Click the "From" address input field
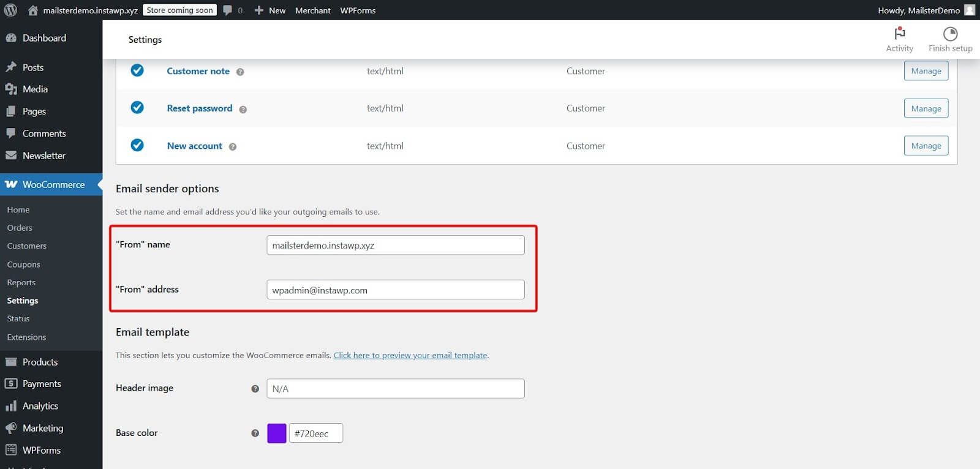The height and width of the screenshot is (469, 980). (x=395, y=290)
